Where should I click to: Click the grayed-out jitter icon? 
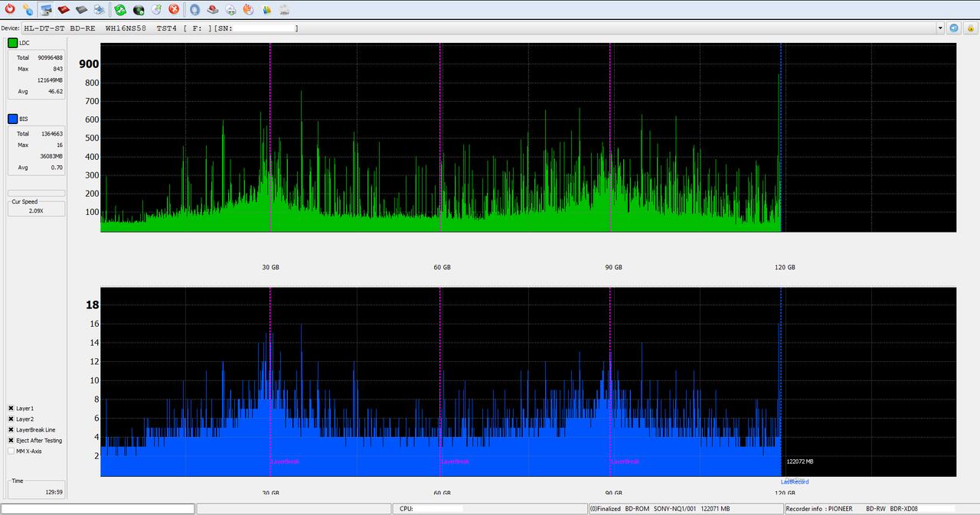point(284,9)
